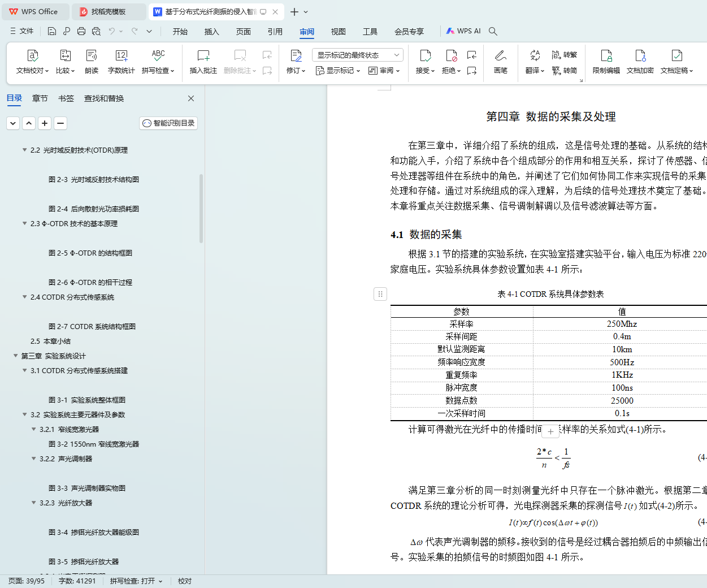Open dropdown arrow next to new tab plus

click(306, 12)
